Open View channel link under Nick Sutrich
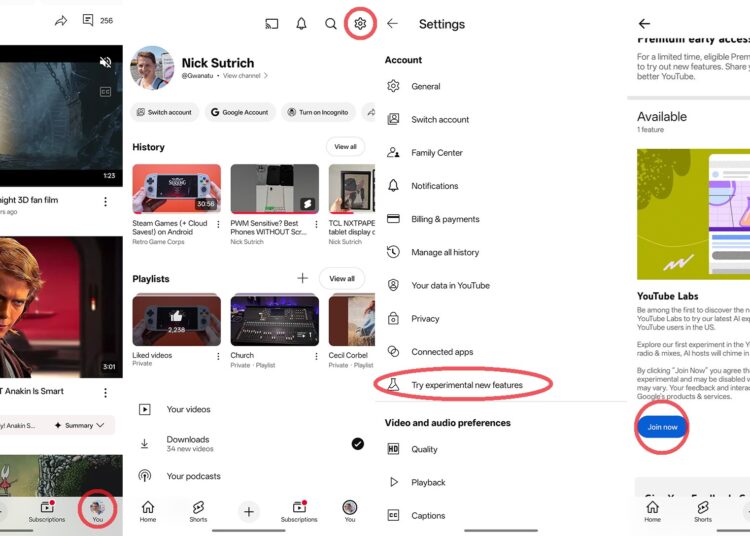The height and width of the screenshot is (536, 750). 245,76
